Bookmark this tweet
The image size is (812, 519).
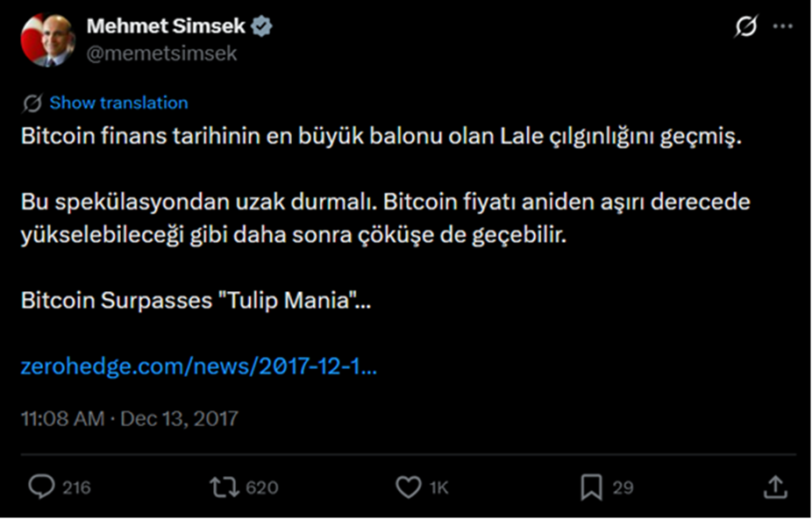[592, 487]
